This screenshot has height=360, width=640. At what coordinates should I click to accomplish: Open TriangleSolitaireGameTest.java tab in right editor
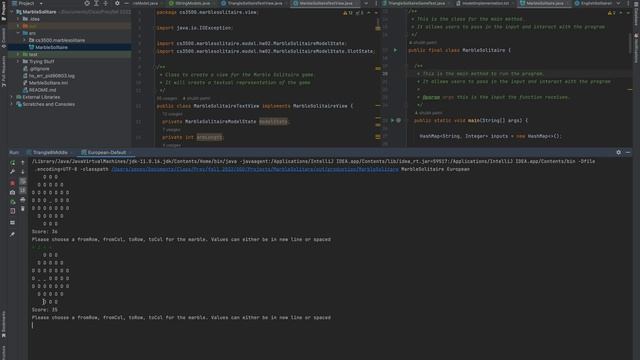tap(416, 3)
